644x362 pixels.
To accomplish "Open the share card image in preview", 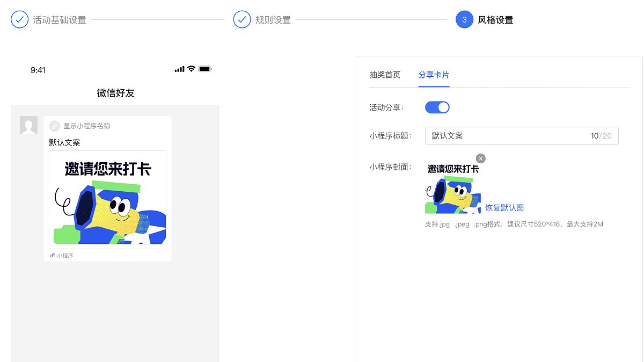I will coord(107,198).
